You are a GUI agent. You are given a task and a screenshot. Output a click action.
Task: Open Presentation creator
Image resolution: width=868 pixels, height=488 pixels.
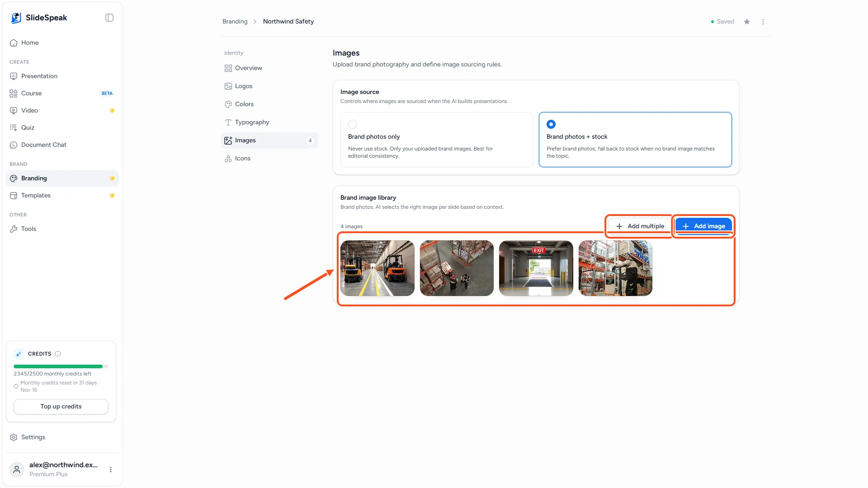(62, 76)
